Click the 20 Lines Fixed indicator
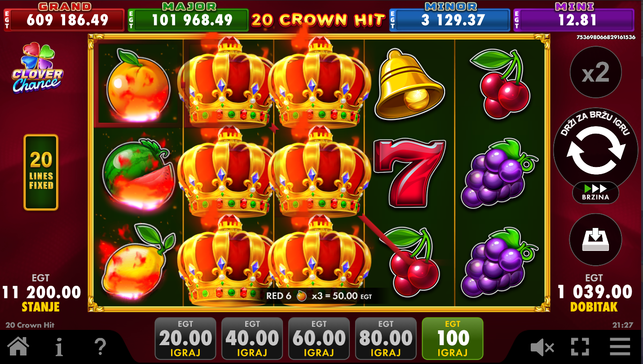643x364 pixels. [41, 172]
